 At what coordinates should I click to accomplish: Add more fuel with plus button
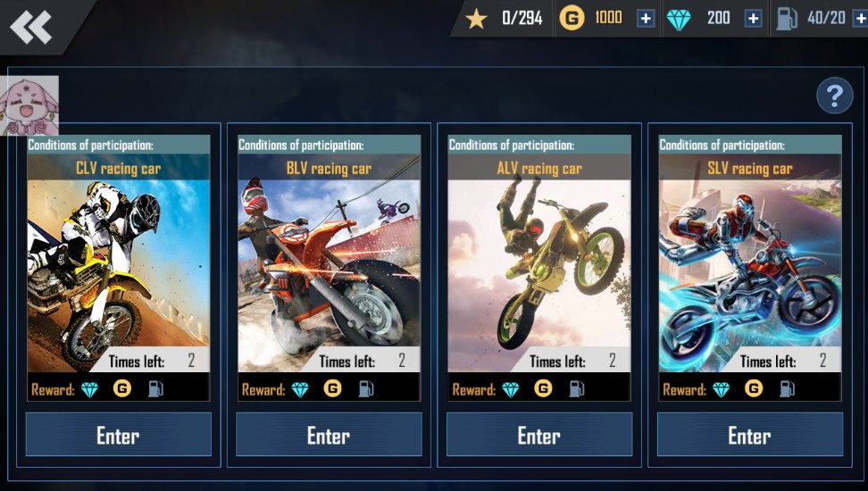862,19
